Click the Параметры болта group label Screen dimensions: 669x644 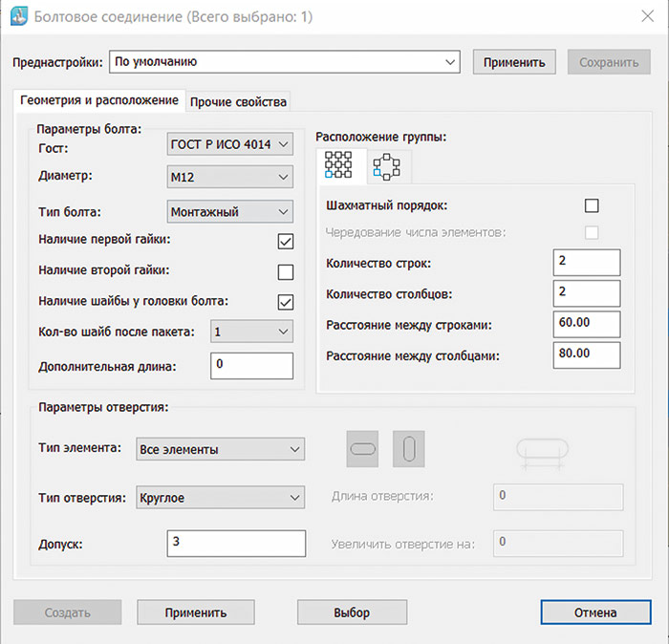tap(89, 129)
